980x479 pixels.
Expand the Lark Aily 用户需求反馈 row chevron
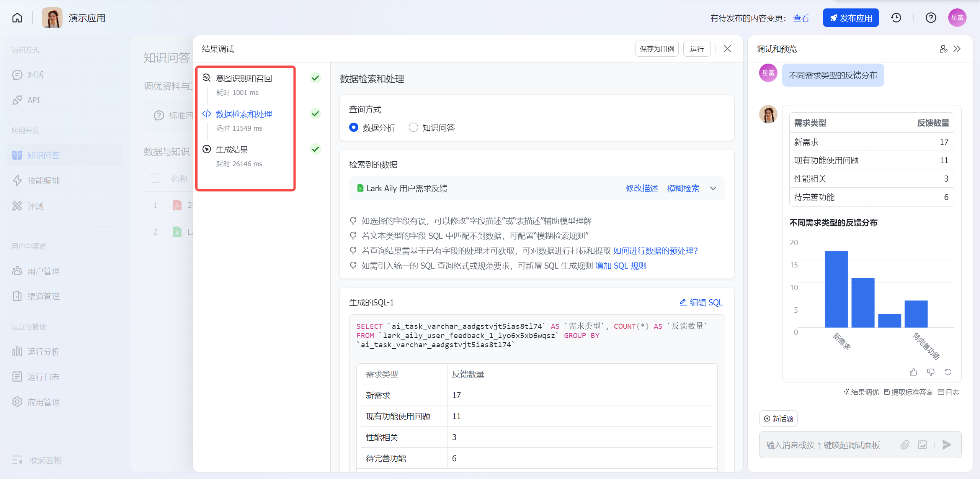(713, 188)
